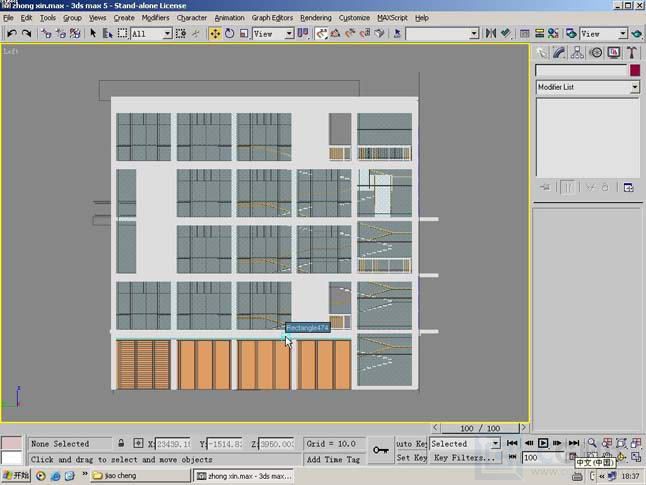The width and height of the screenshot is (646, 485).
Task: Click the Selection Lock padlock toggle
Action: click(x=121, y=443)
